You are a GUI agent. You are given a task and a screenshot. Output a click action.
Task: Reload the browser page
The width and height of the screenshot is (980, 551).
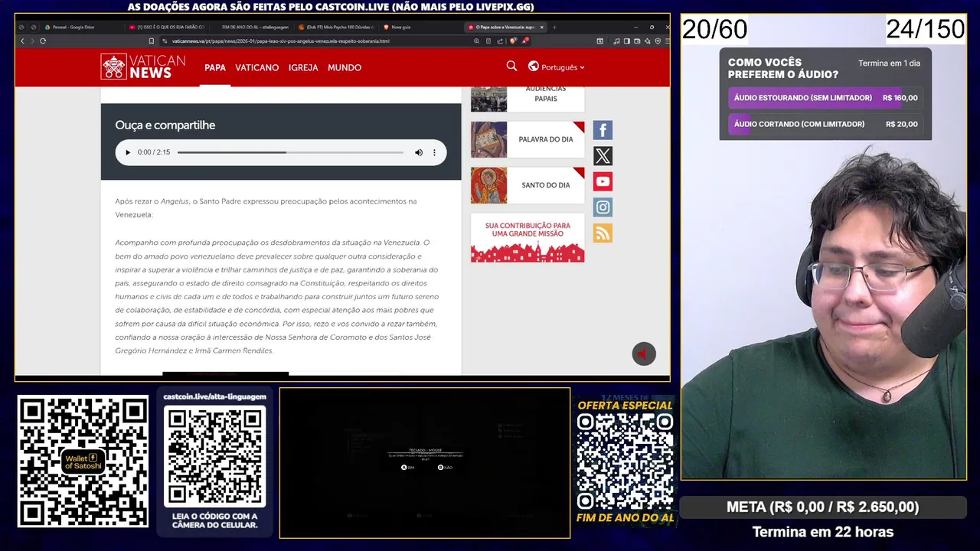pyautogui.click(x=43, y=41)
